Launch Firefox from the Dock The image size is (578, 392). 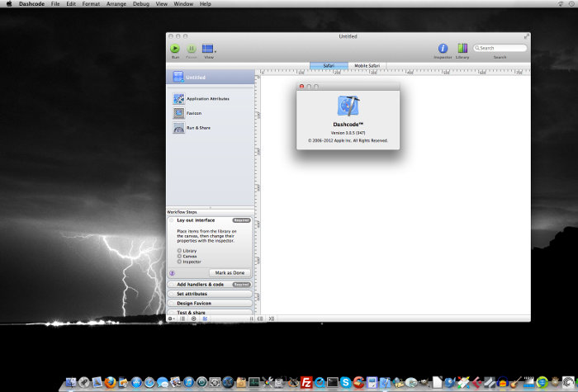click(110, 382)
